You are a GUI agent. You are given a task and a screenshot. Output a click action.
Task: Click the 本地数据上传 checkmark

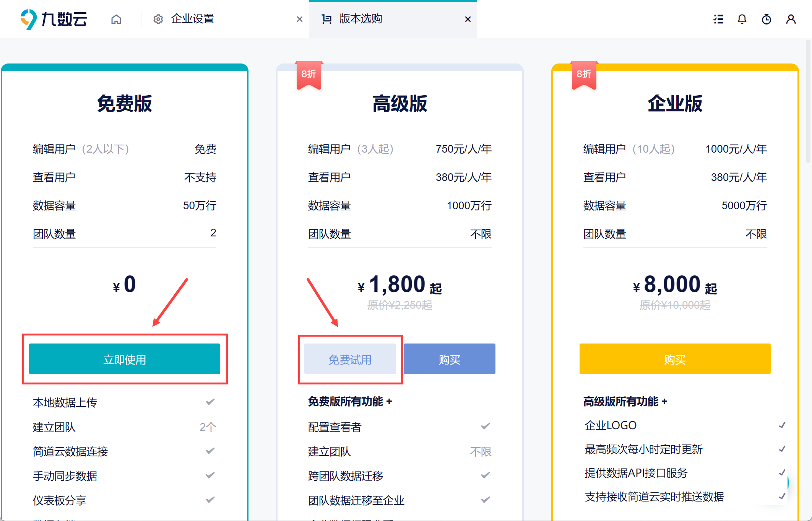(x=210, y=402)
